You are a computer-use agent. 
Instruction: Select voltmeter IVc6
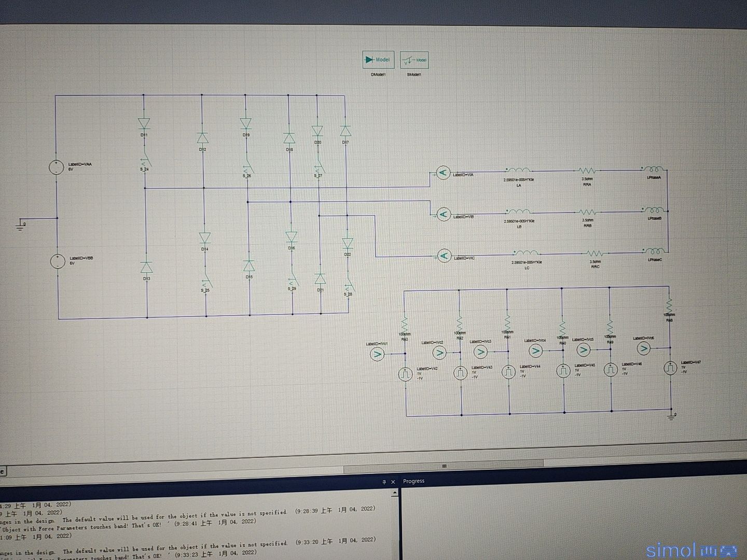pos(644,347)
